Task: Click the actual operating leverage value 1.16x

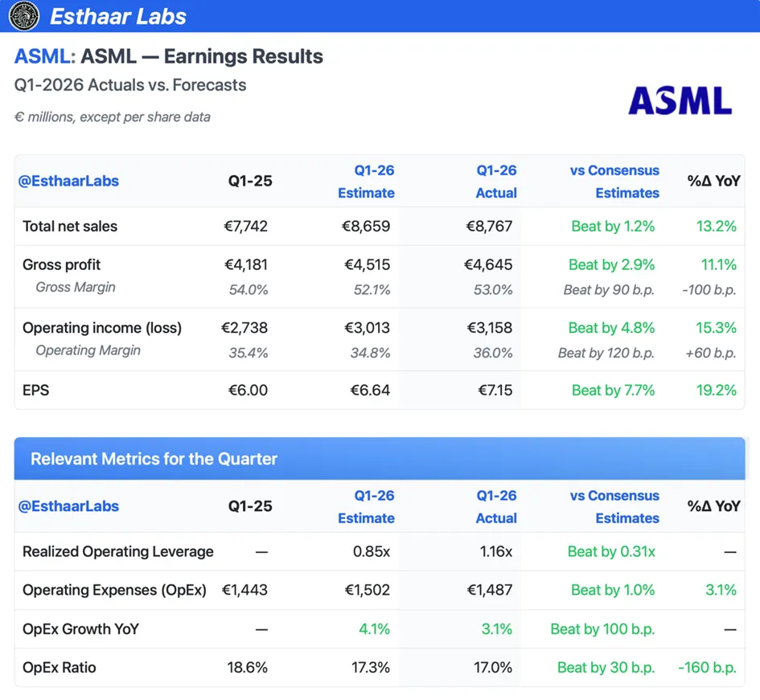Action: (496, 551)
